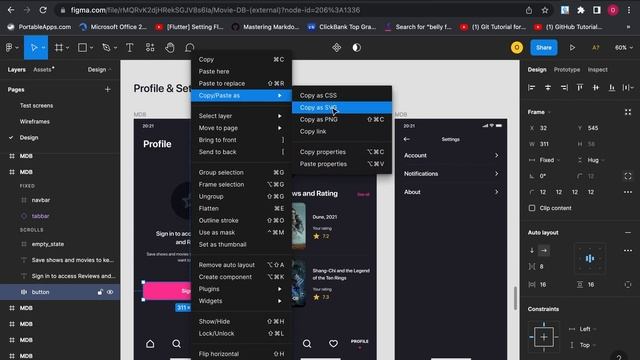
Task: Choose Copy as PNG in submenu
Action: pyautogui.click(x=342, y=120)
